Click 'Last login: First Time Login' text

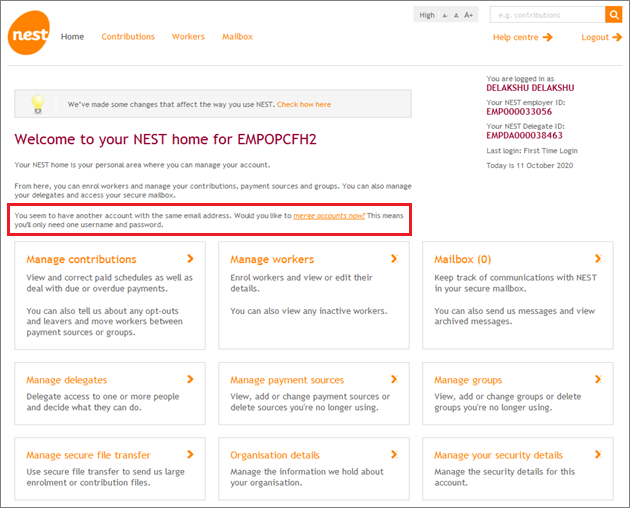coord(532,151)
